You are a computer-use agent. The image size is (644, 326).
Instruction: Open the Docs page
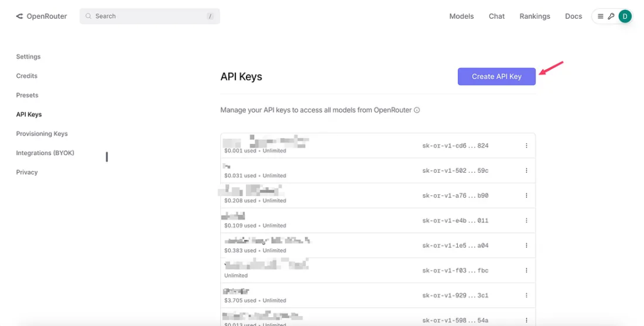click(x=574, y=16)
